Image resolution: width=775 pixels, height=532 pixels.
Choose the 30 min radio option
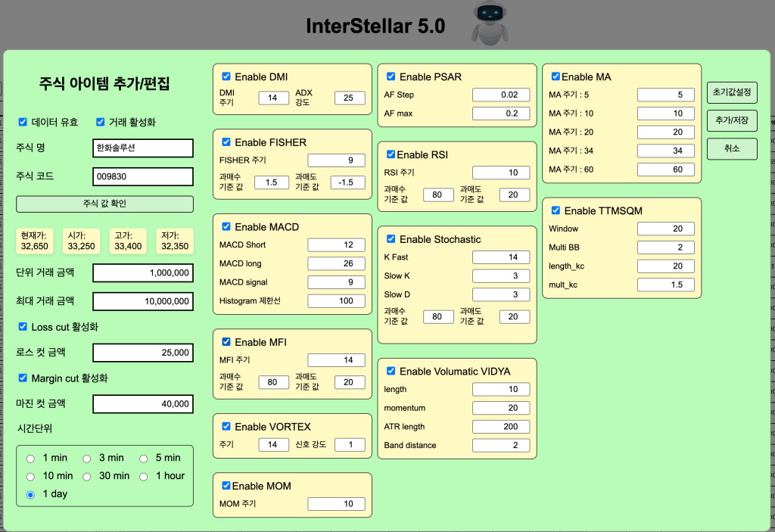pos(87,476)
